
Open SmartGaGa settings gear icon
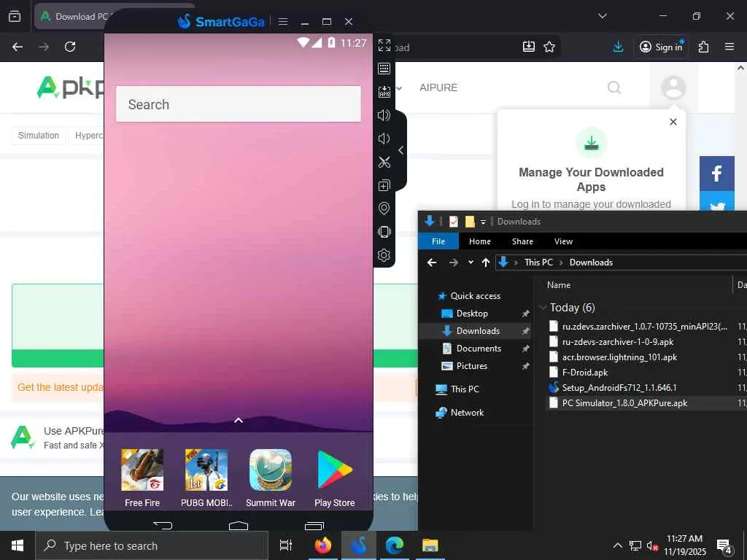(384, 255)
